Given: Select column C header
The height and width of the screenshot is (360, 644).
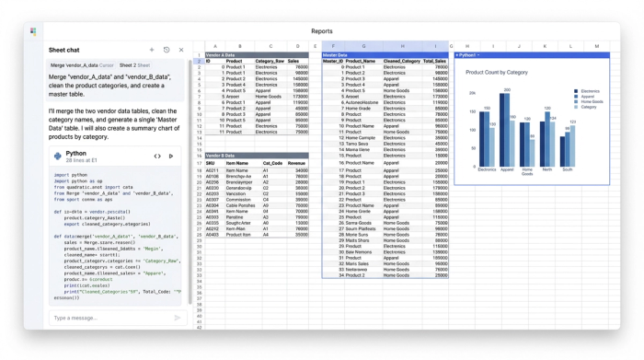Looking at the screenshot, I should pos(270,46).
